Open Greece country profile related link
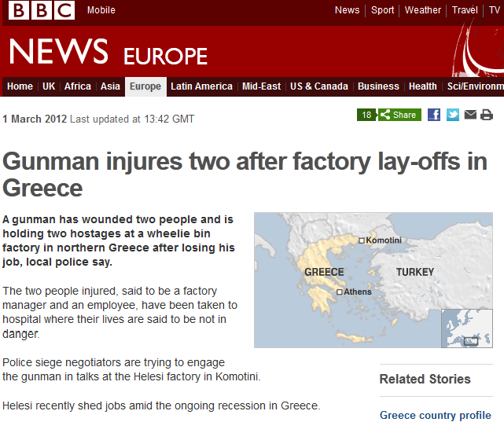The width and height of the screenshot is (504, 422). click(x=436, y=415)
